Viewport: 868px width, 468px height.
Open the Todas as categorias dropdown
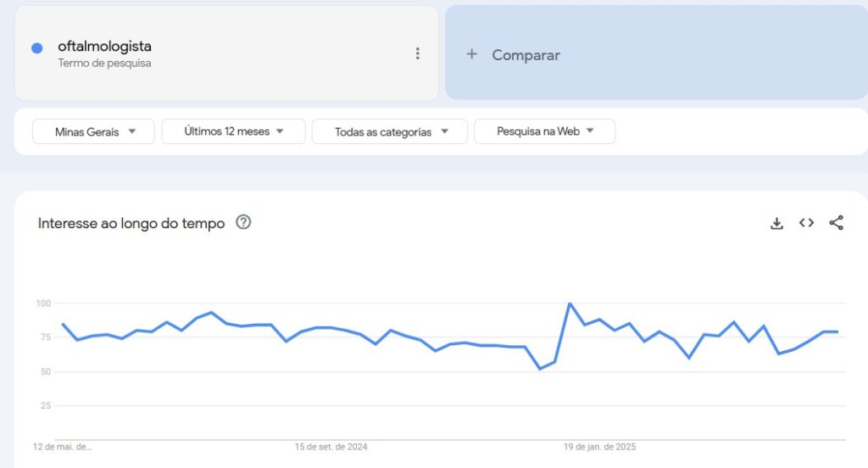tap(390, 131)
